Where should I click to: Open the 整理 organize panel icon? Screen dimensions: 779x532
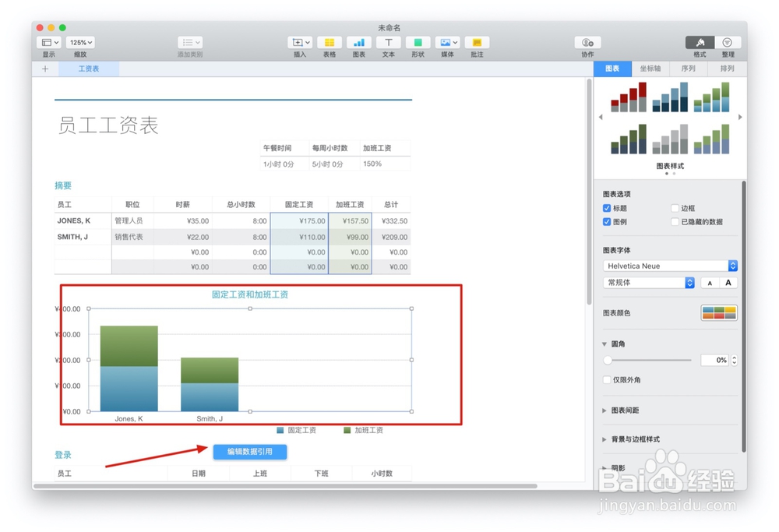(727, 43)
